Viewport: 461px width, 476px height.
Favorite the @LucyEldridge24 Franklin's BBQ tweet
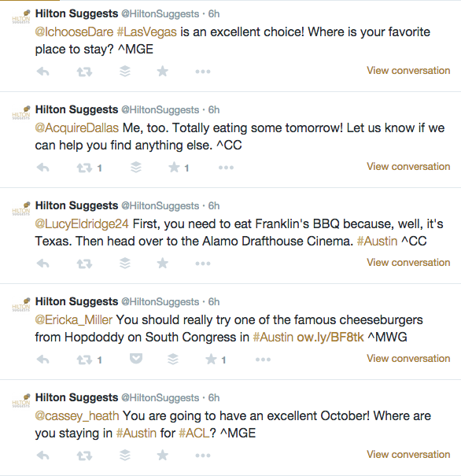pyautogui.click(x=162, y=264)
